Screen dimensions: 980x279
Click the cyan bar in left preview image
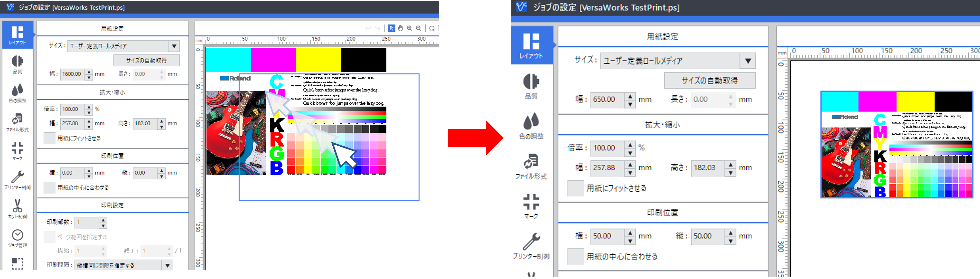click(228, 59)
